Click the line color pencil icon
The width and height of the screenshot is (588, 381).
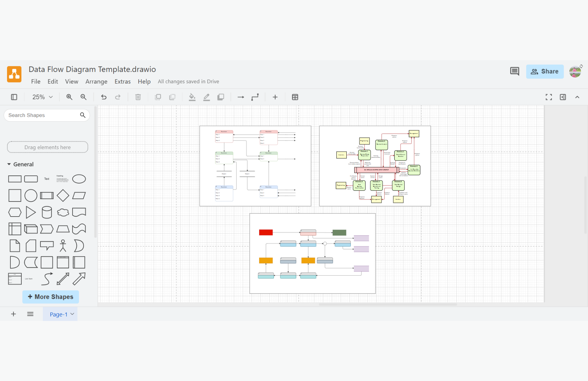tap(206, 97)
